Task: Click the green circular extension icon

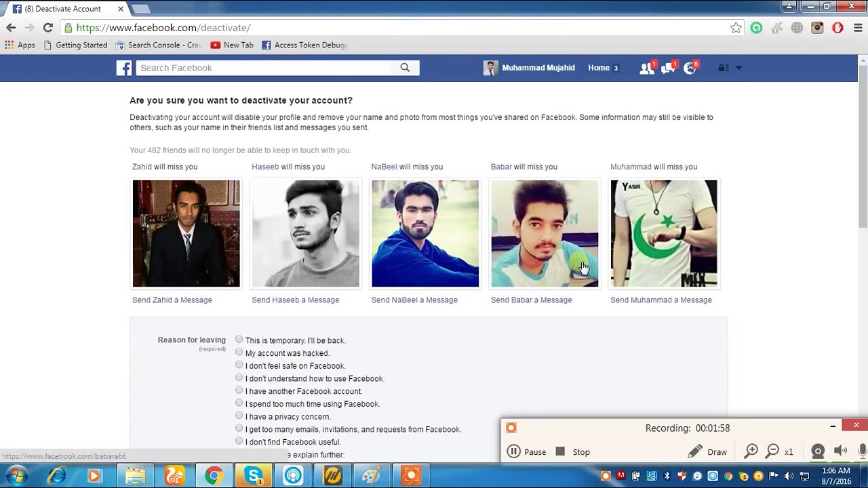Action: pos(756,28)
